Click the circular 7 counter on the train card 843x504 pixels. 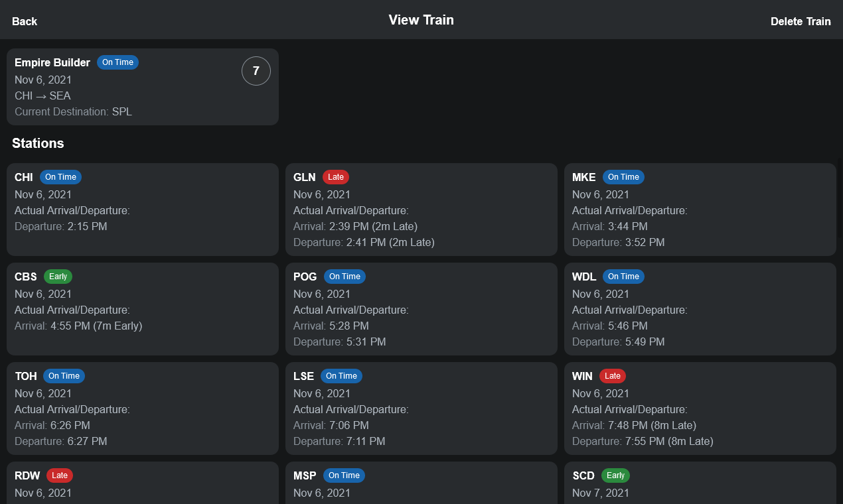pos(256,70)
